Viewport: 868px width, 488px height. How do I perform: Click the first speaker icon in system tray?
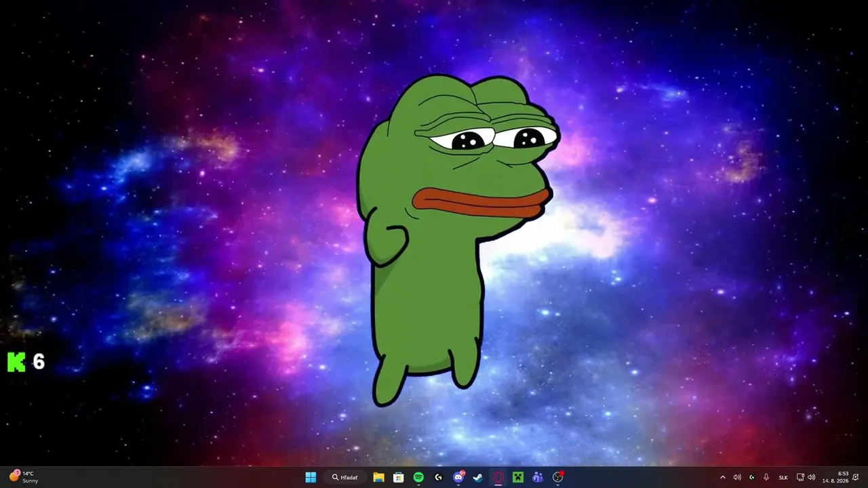[x=737, y=477]
